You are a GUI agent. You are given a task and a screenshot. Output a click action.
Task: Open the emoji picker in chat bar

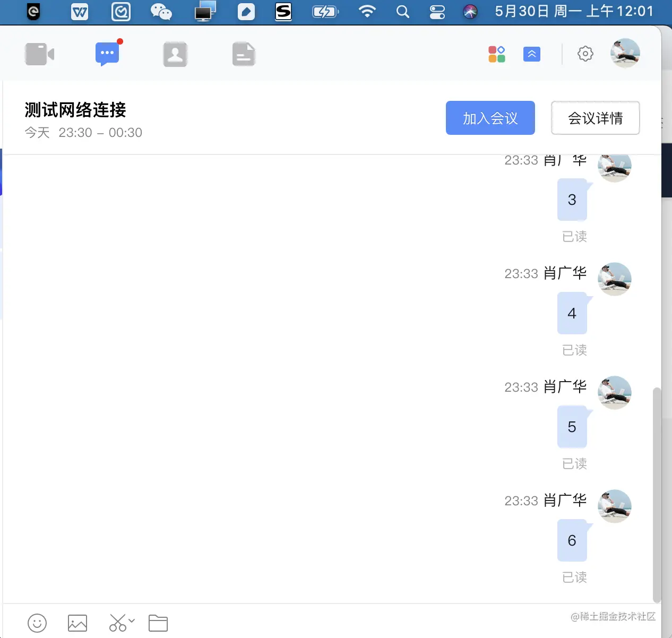37,623
